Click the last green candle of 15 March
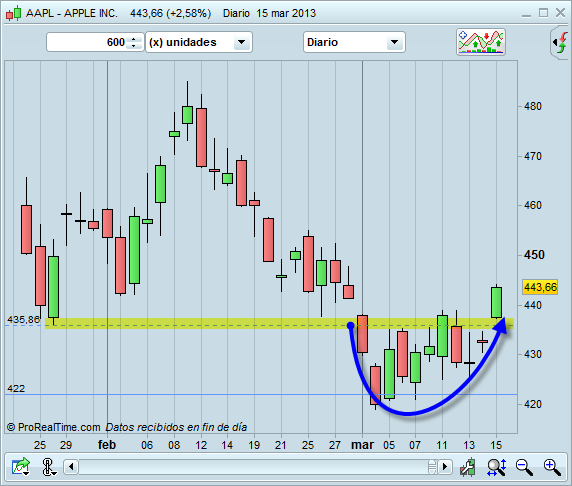Image resolution: width=572 pixels, height=486 pixels. click(496, 302)
